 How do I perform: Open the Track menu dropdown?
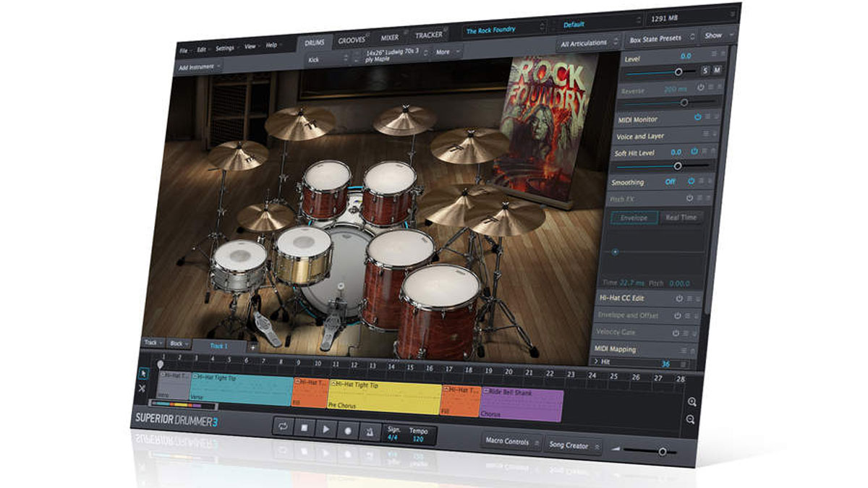153,343
